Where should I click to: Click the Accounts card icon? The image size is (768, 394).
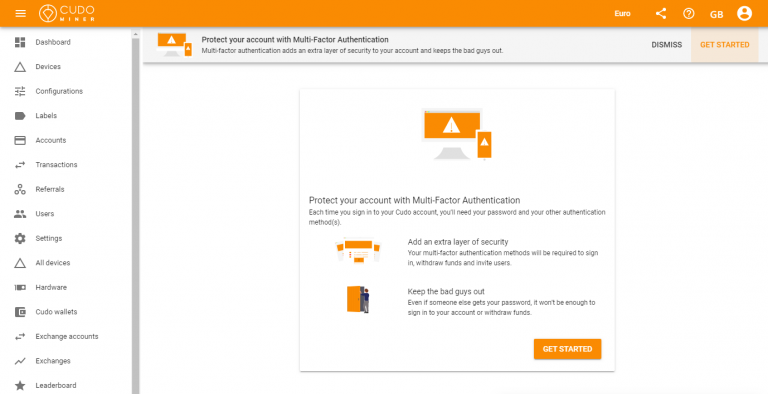[x=20, y=140]
